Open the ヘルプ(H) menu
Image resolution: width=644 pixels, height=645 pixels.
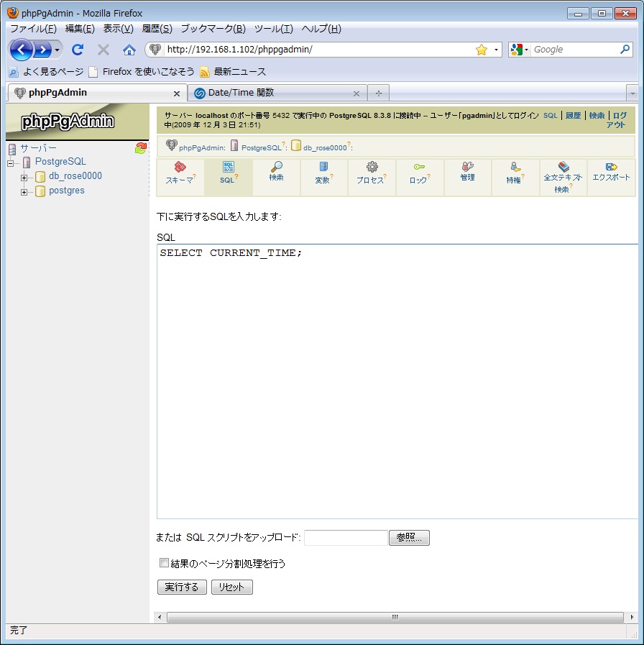click(x=321, y=29)
